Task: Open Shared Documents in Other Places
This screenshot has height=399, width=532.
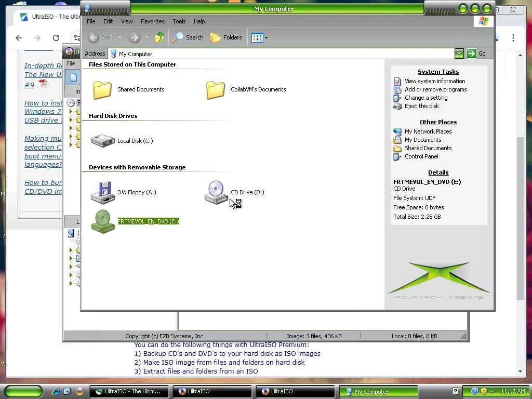Action: 428,148
